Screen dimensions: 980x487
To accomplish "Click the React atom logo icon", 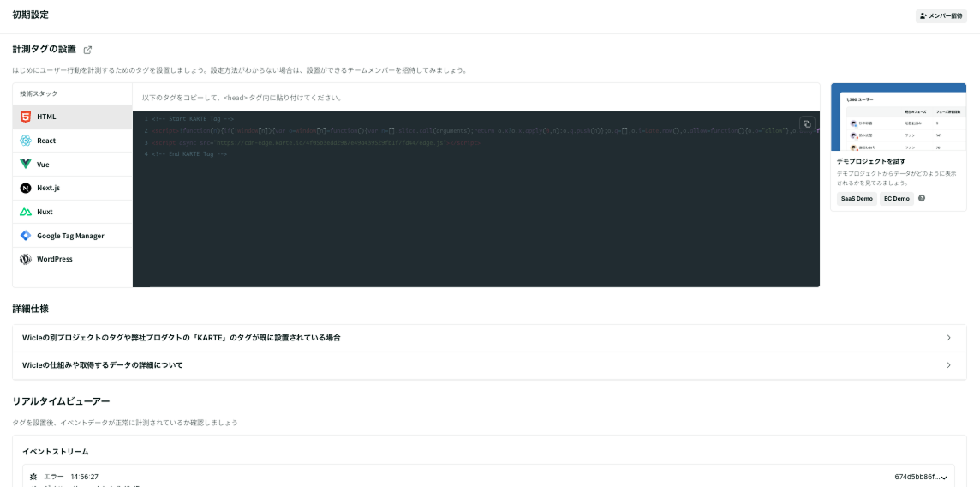I will 26,141.
